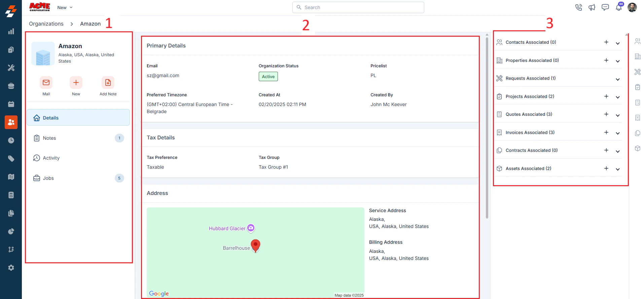
Task: Open the calendar sidebar icon
Action: click(11, 104)
